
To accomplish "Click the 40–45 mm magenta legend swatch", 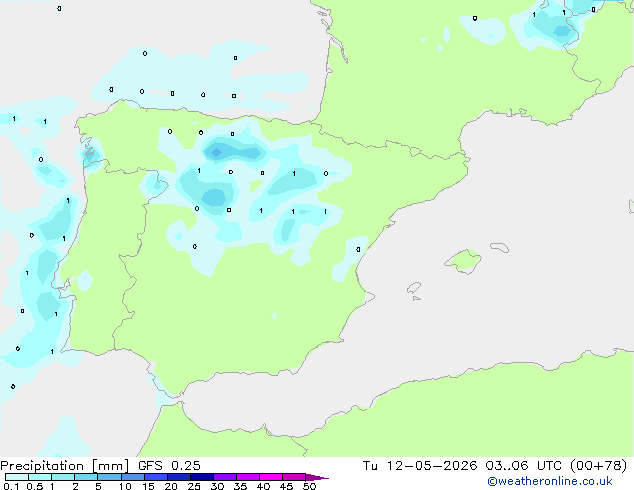I will (x=271, y=477).
